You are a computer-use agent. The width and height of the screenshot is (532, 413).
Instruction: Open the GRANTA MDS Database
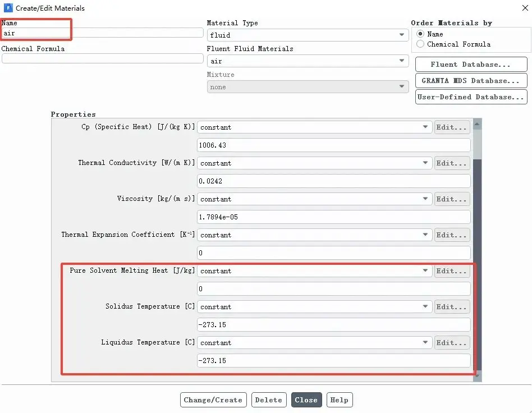pos(471,81)
